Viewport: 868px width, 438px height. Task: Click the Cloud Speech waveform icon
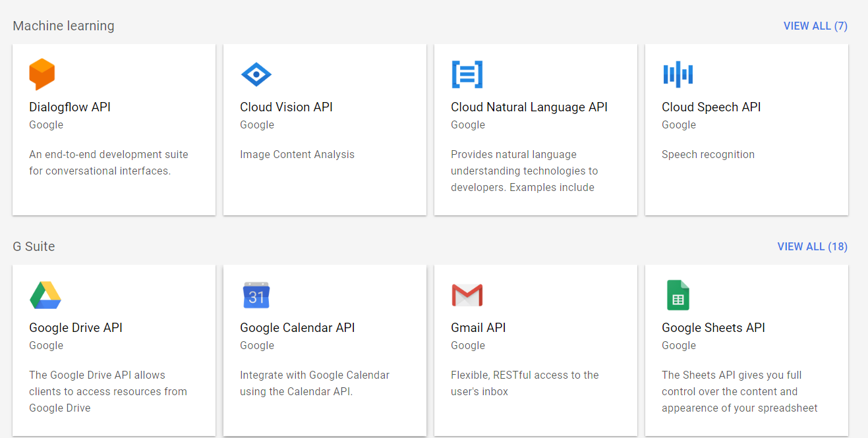pyautogui.click(x=678, y=74)
